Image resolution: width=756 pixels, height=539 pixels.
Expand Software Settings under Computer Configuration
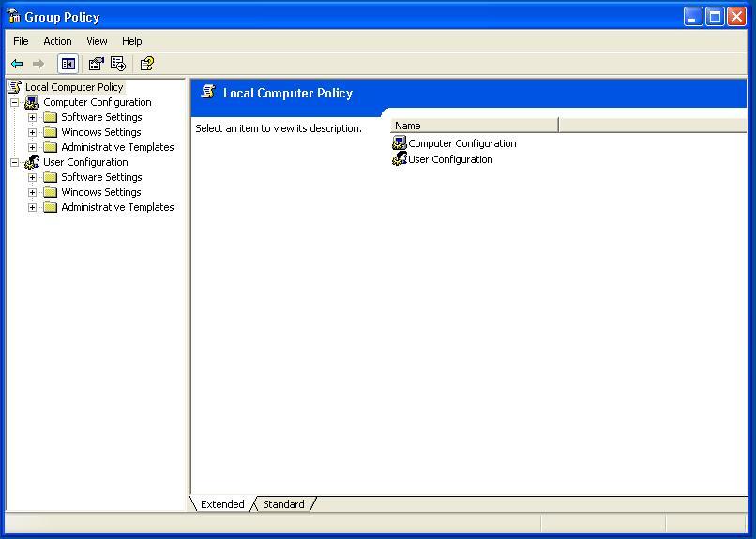pos(32,117)
